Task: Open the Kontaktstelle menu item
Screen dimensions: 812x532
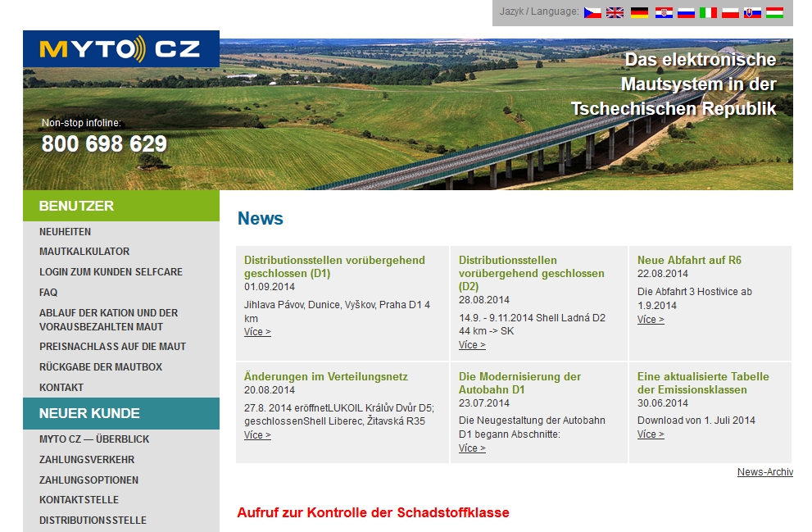Action: [79, 500]
